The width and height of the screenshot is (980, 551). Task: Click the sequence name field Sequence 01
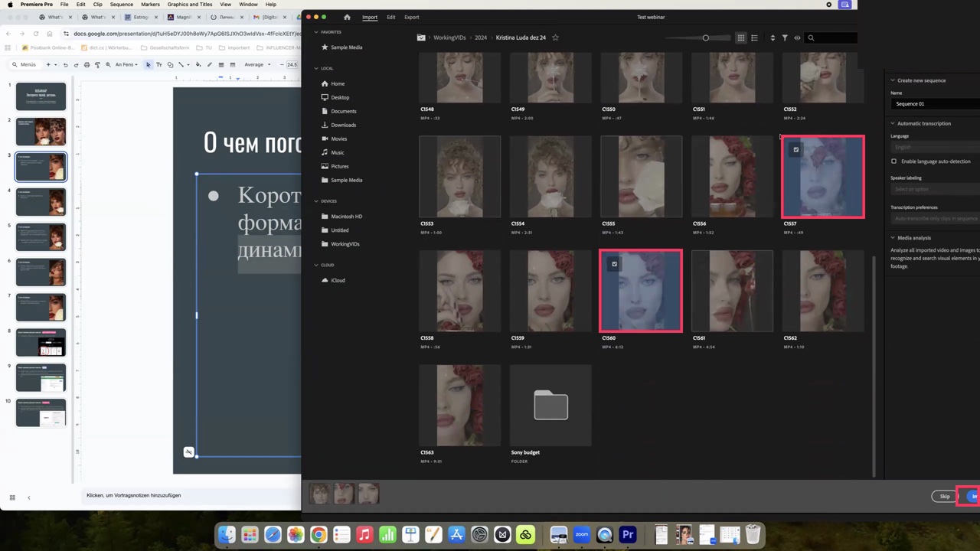click(x=935, y=103)
